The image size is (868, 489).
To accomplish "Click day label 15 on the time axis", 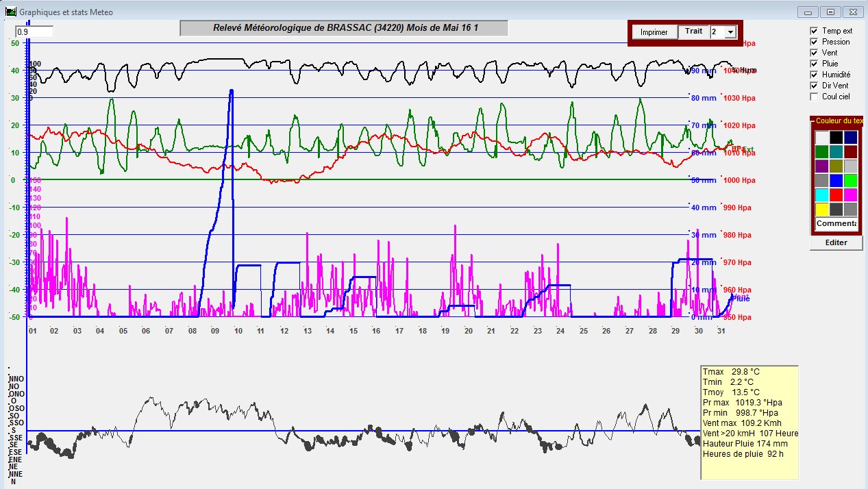I will [x=353, y=331].
